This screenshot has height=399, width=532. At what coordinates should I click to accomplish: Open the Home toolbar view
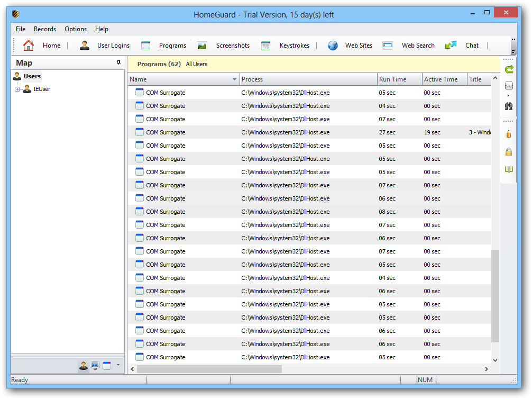(42, 46)
